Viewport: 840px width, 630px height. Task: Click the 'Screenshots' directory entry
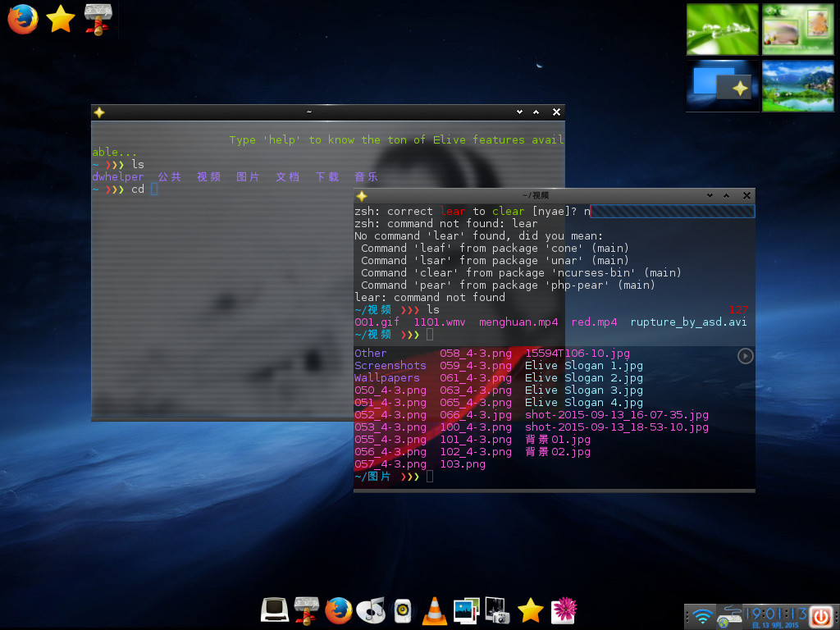click(390, 365)
